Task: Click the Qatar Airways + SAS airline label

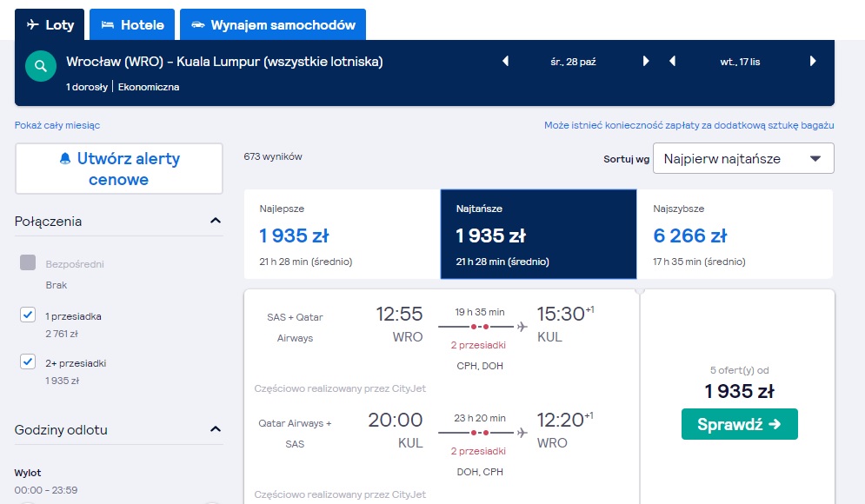Action: pyautogui.click(x=295, y=434)
